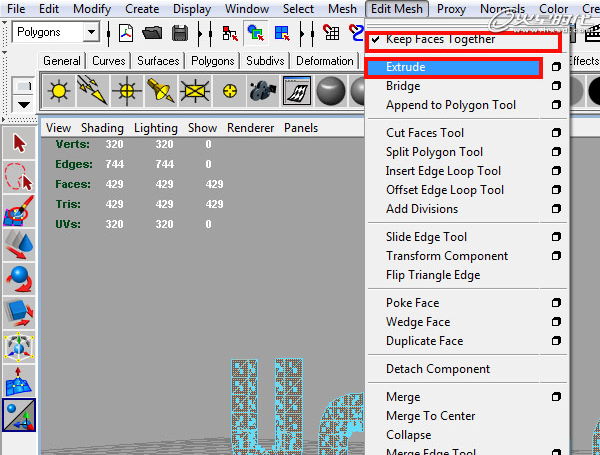Open Poke Face options box
Image resolution: width=600 pixels, height=455 pixels.
556,303
